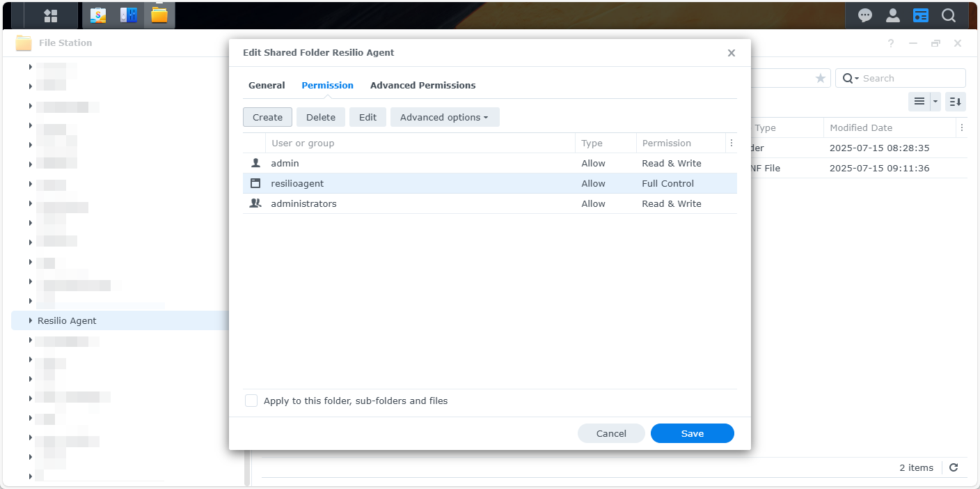This screenshot has width=980, height=489.
Task: Open the permission table column options menu
Action: [731, 143]
